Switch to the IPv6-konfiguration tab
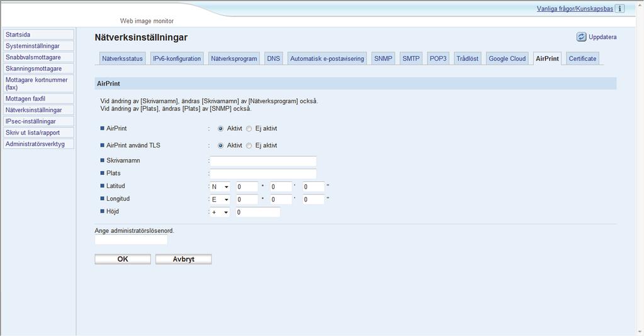This screenshot has height=336, width=644. 177,59
